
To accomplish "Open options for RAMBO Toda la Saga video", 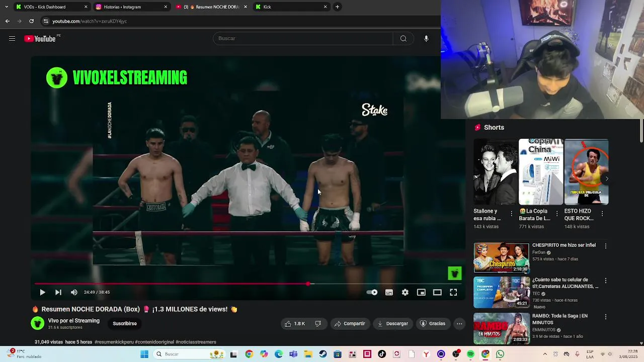I will click(606, 317).
